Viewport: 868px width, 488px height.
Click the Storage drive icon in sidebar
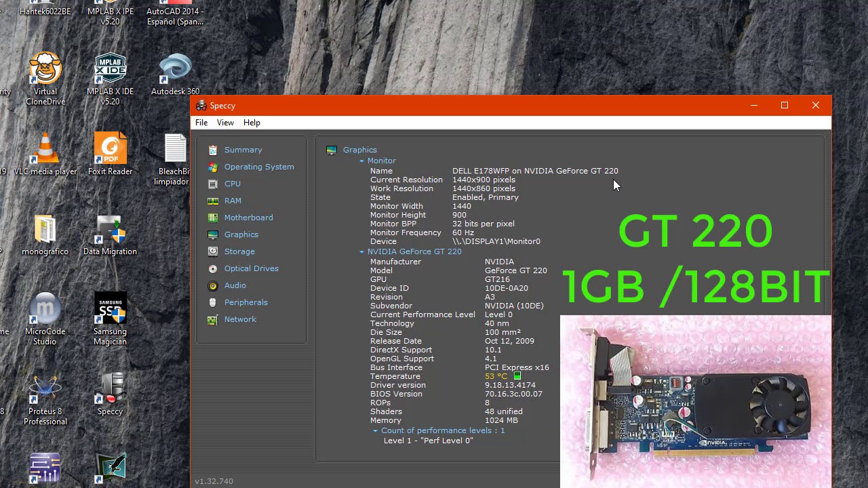pyautogui.click(x=213, y=251)
